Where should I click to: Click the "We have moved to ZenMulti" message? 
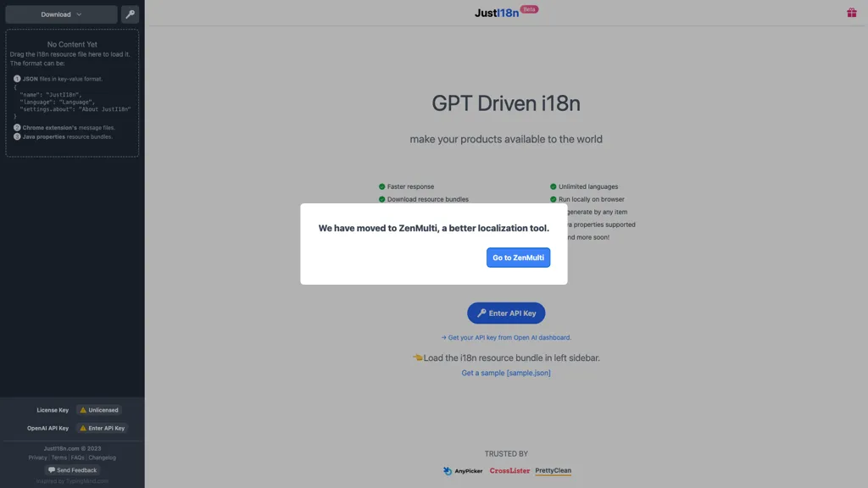(x=433, y=228)
